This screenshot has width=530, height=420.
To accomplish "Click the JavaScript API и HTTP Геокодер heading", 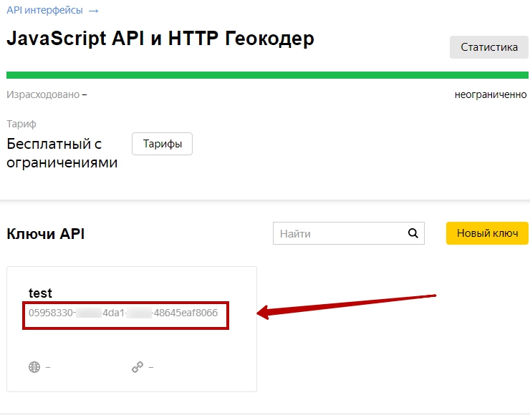I will (160, 39).
